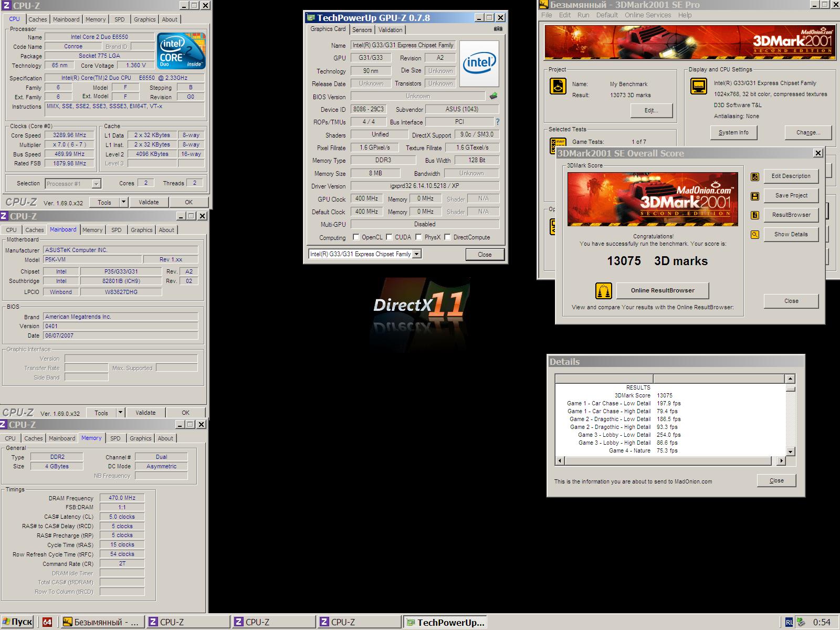Viewport: 840px width, 630px height.
Task: Click Close in Overall Score dialog
Action: 791,301
